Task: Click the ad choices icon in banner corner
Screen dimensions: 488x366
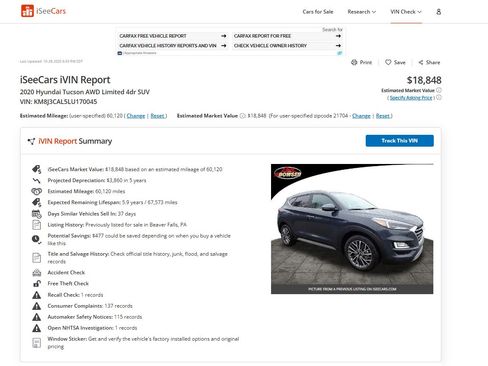Action: click(x=340, y=53)
